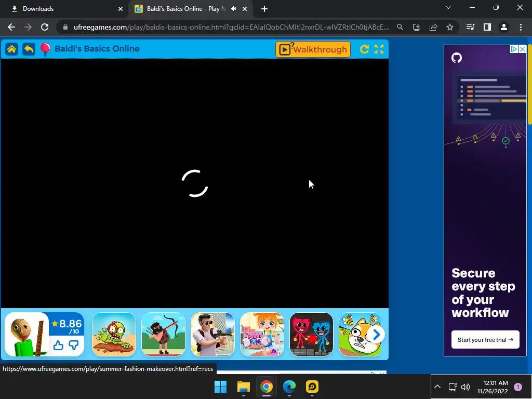
Task: Toggle the browser side panel
Action: click(x=487, y=27)
